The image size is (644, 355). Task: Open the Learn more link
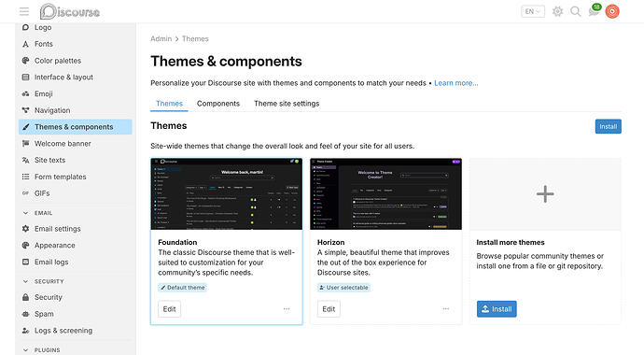coord(455,83)
